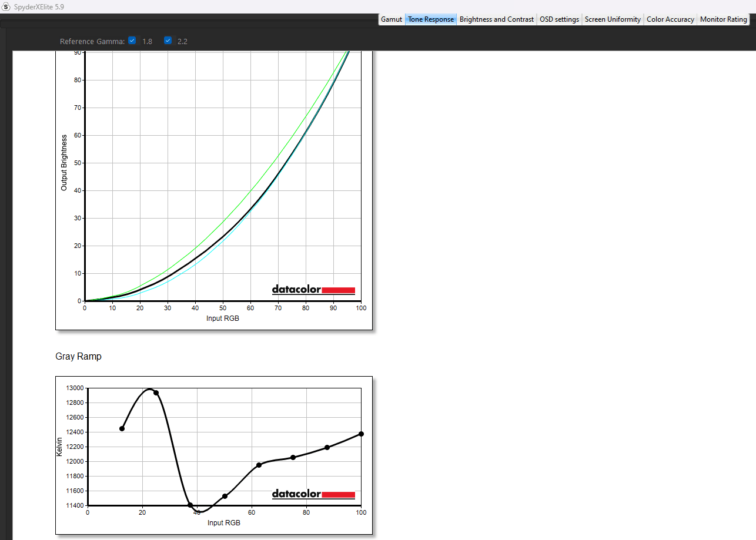Viewport: 756px width, 540px height.
Task: Click the SpyderXElite app icon in title bar
Action: pos(6,7)
